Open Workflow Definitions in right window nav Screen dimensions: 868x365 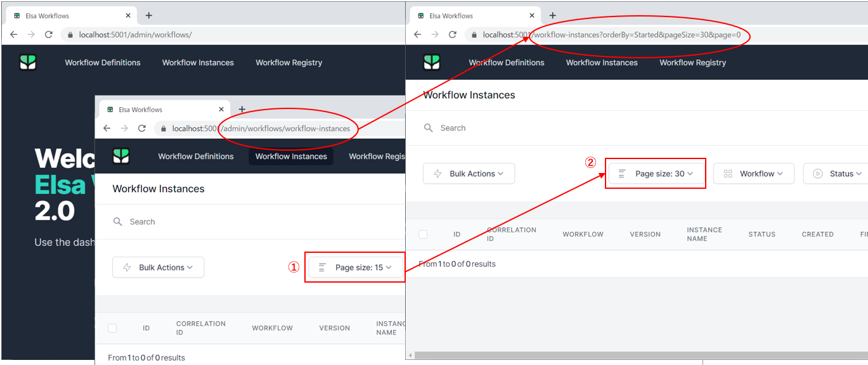[x=507, y=62]
